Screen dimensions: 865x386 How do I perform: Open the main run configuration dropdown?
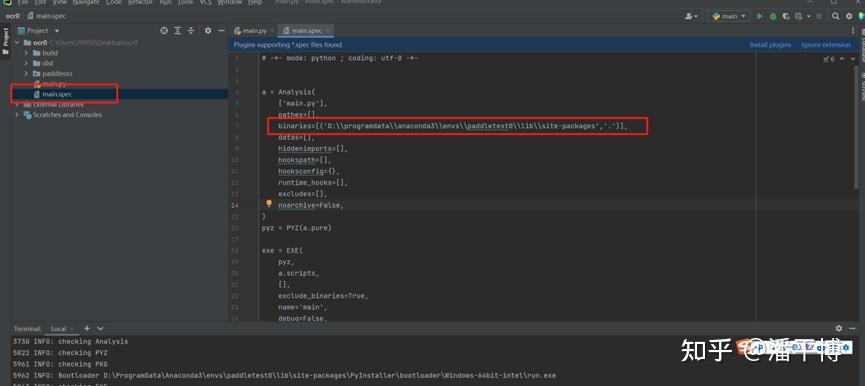pos(729,17)
